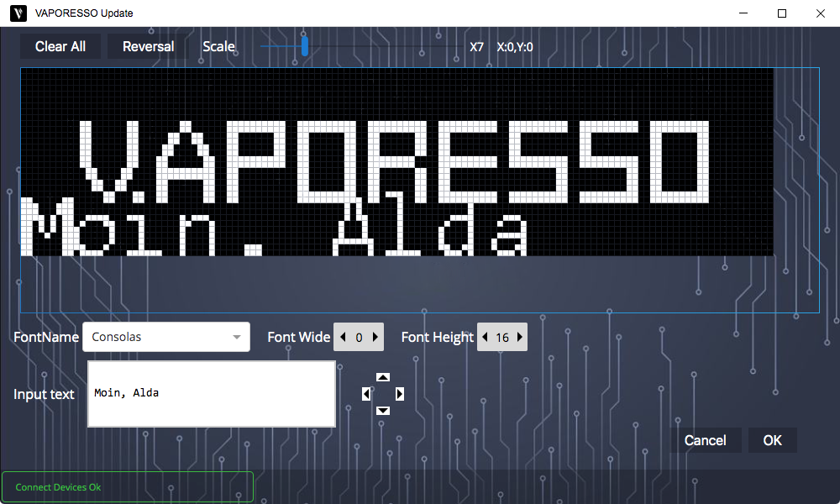
Task: Click the Font Height value 16
Action: click(x=502, y=338)
